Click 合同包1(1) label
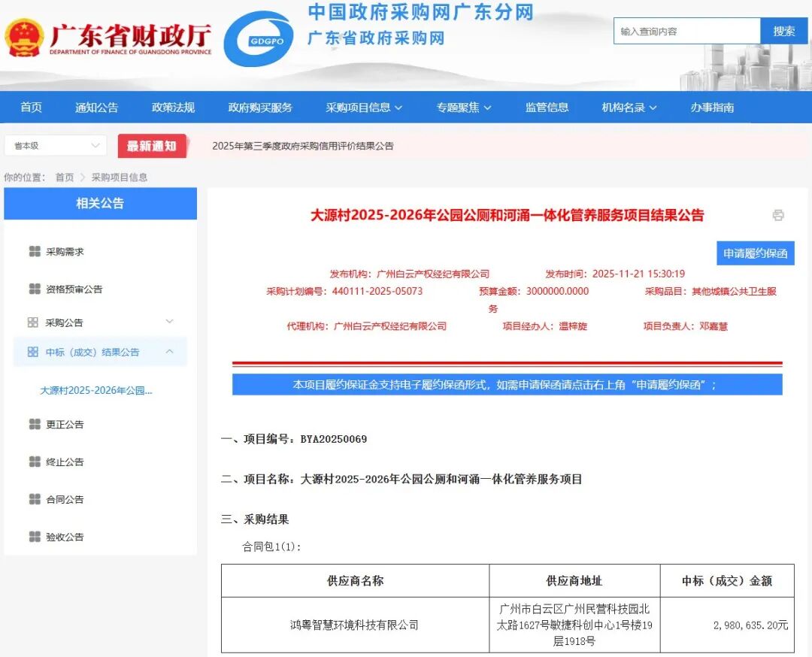This screenshot has width=812, height=657. pos(272,546)
